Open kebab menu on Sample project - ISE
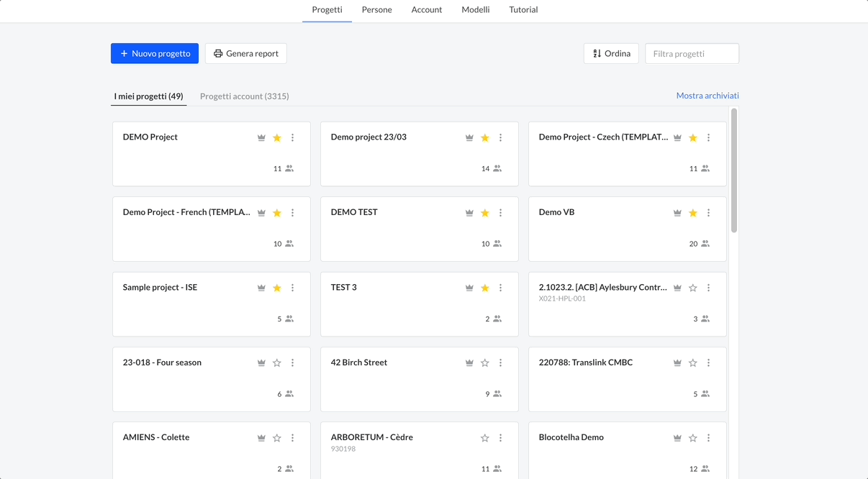Image resolution: width=868 pixels, height=479 pixels. pos(293,288)
